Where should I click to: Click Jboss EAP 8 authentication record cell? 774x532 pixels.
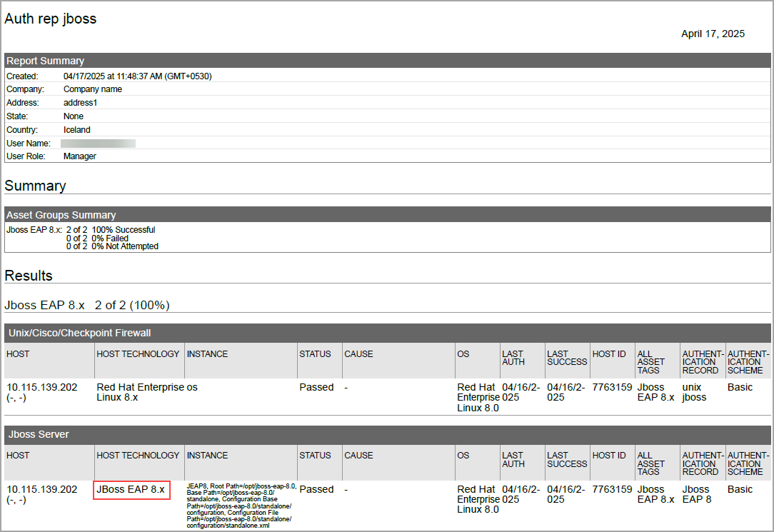[696, 494]
